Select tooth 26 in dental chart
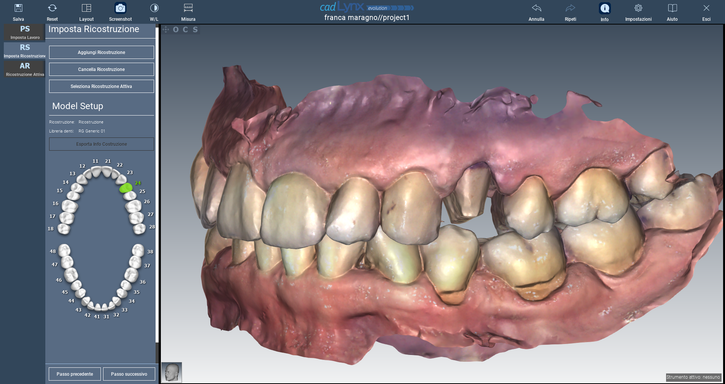The height and width of the screenshot is (384, 725). click(134, 206)
